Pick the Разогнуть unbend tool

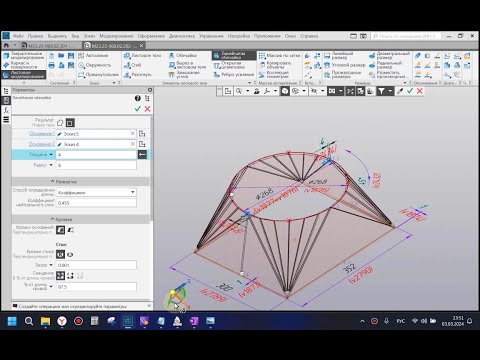point(138,75)
